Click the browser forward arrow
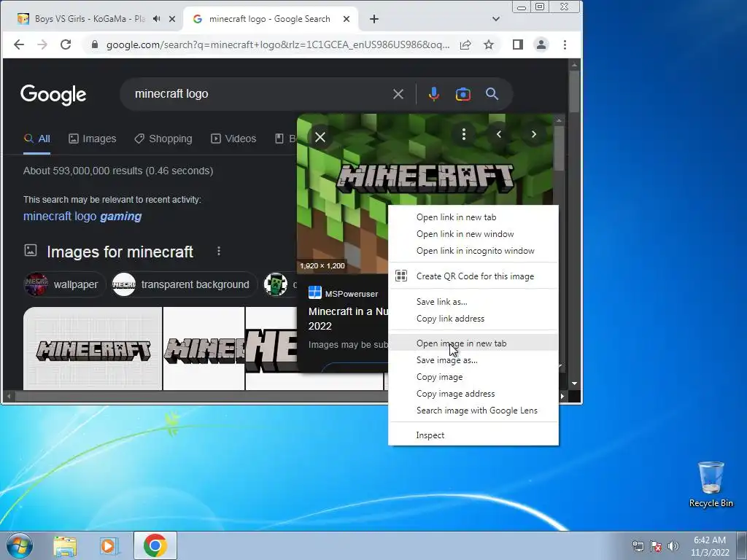Image resolution: width=747 pixels, height=560 pixels. [x=42, y=44]
